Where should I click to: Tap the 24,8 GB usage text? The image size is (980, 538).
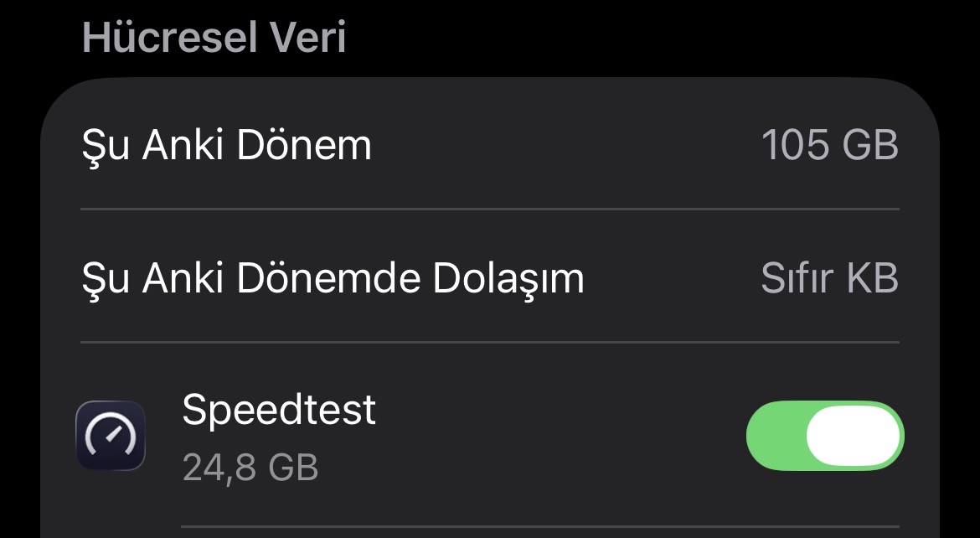tap(250, 468)
